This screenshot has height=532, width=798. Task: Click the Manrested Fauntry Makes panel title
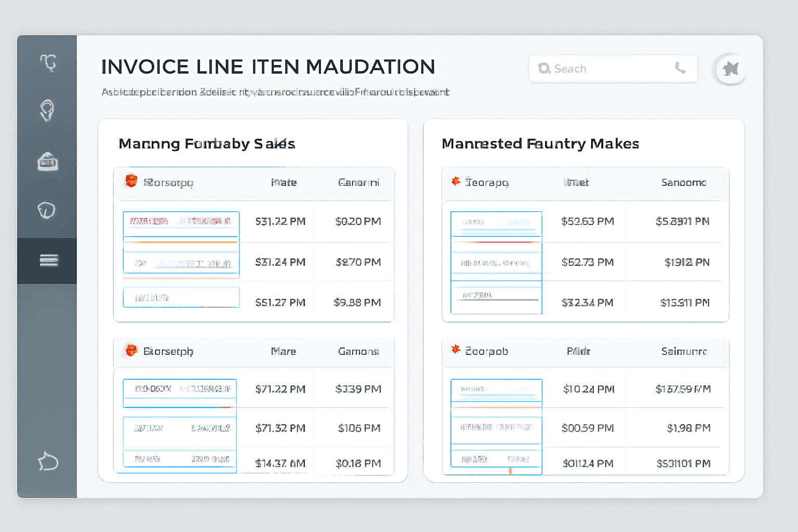pos(540,143)
